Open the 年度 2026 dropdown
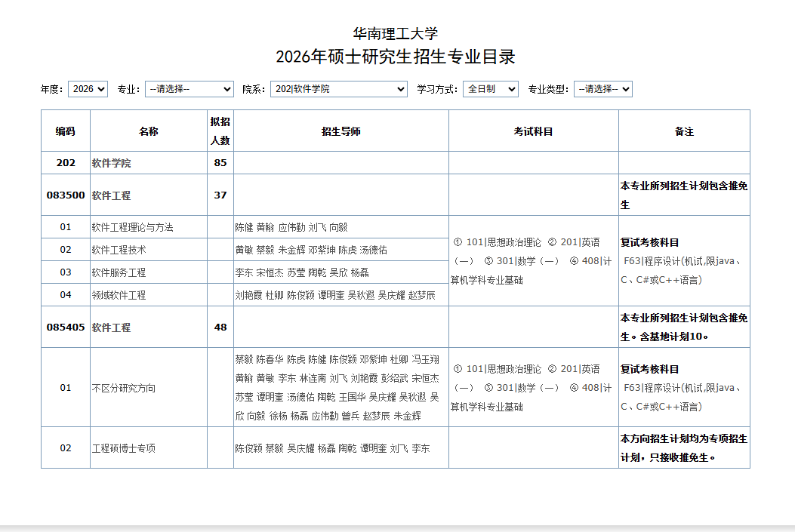The width and height of the screenshot is (795, 532). tap(88, 89)
